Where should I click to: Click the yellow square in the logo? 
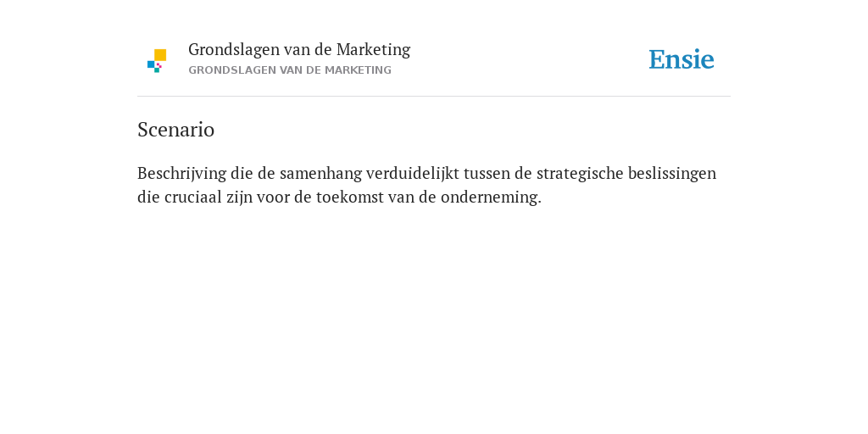[160, 55]
